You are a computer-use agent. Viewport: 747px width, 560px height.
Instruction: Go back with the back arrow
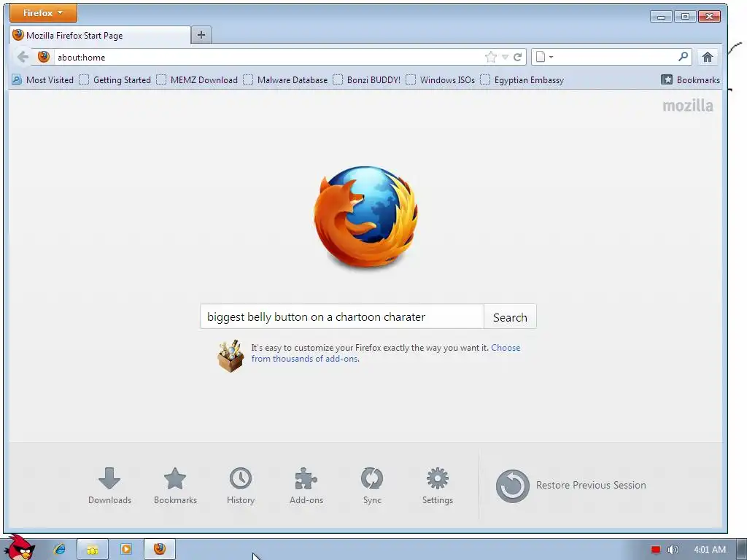coord(23,57)
